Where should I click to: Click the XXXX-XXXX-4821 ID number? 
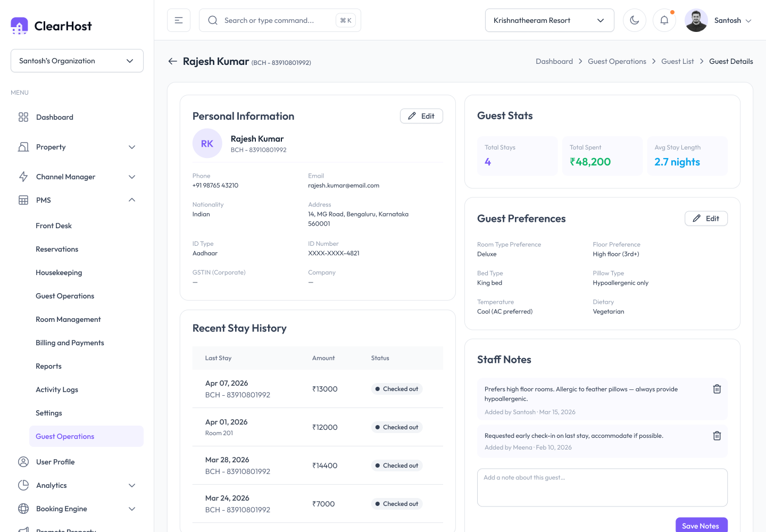[334, 253]
